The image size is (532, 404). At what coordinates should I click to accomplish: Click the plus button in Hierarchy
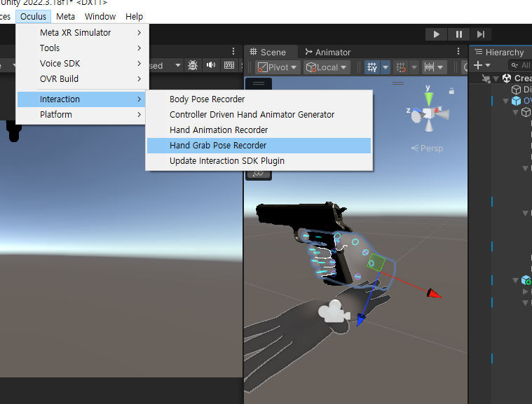pos(478,64)
